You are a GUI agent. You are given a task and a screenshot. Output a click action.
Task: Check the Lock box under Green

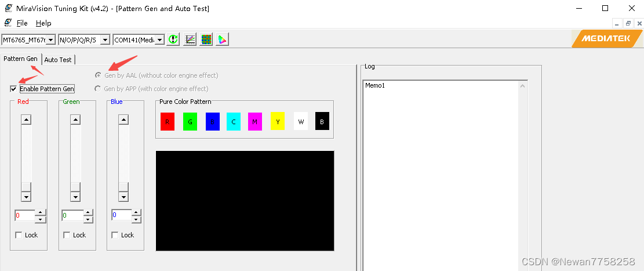point(67,235)
